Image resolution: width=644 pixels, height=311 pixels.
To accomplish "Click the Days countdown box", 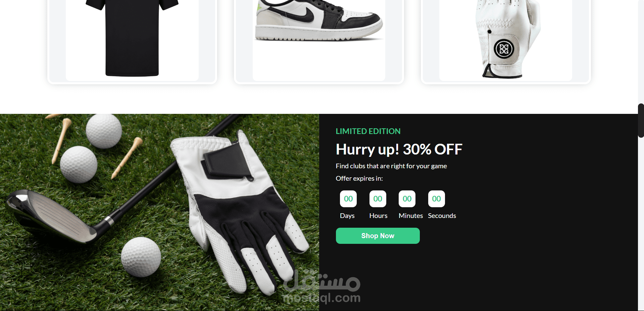I will (348, 199).
